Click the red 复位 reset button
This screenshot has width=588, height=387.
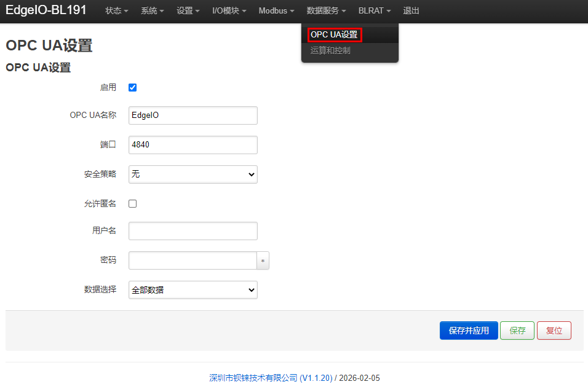[x=554, y=330]
